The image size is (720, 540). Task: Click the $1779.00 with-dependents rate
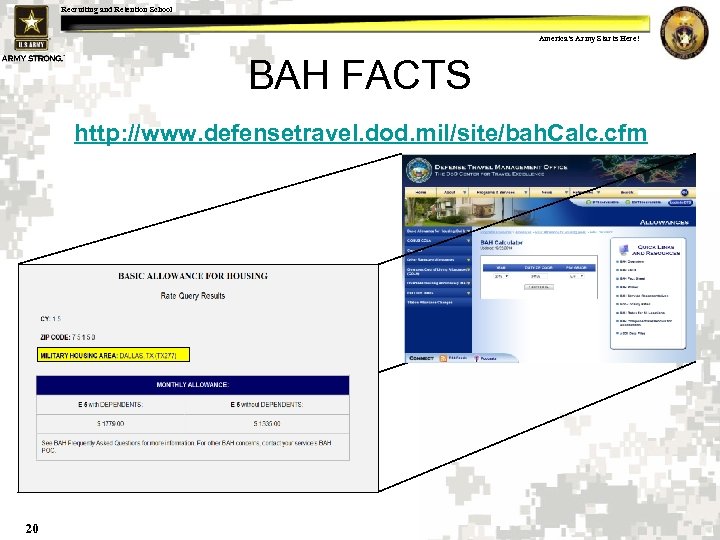(110, 424)
